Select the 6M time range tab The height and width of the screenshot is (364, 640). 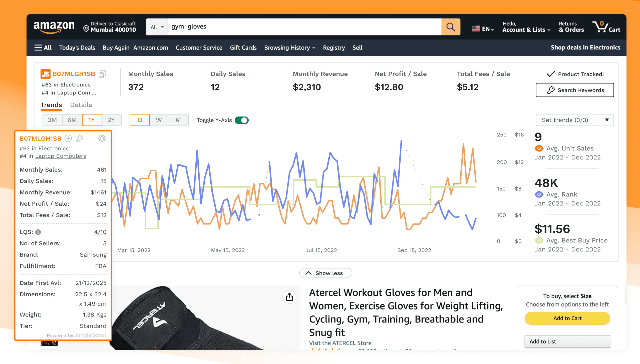72,120
